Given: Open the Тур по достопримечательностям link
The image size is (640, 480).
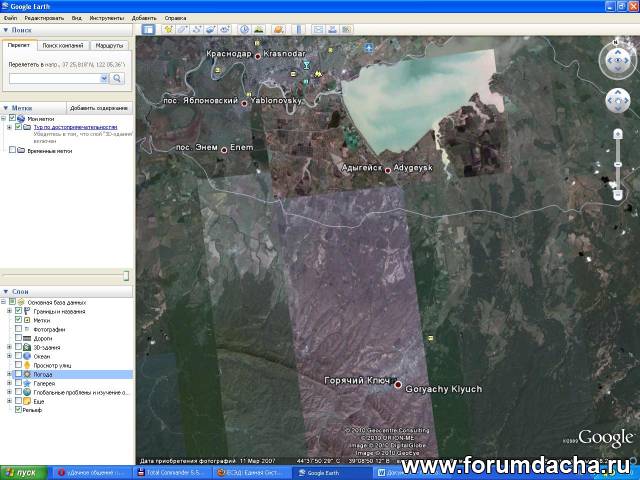Looking at the screenshot, I should [74, 128].
